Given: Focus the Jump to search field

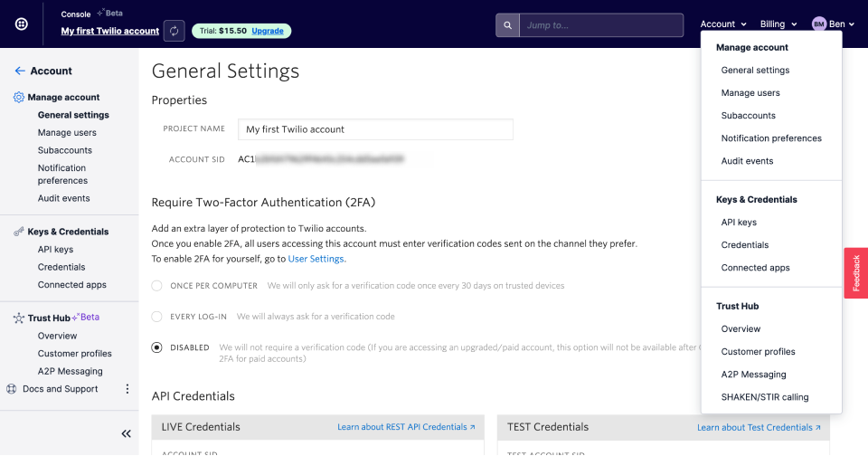Looking at the screenshot, I should (601, 25).
